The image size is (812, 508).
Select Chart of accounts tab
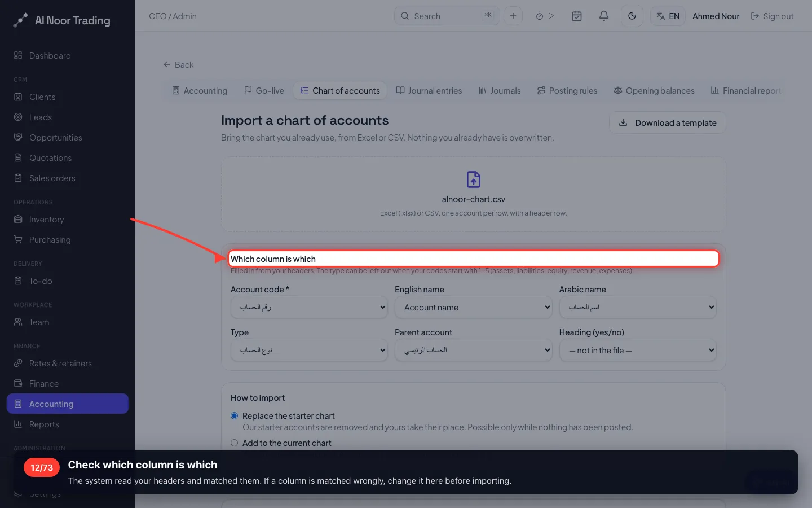click(340, 90)
